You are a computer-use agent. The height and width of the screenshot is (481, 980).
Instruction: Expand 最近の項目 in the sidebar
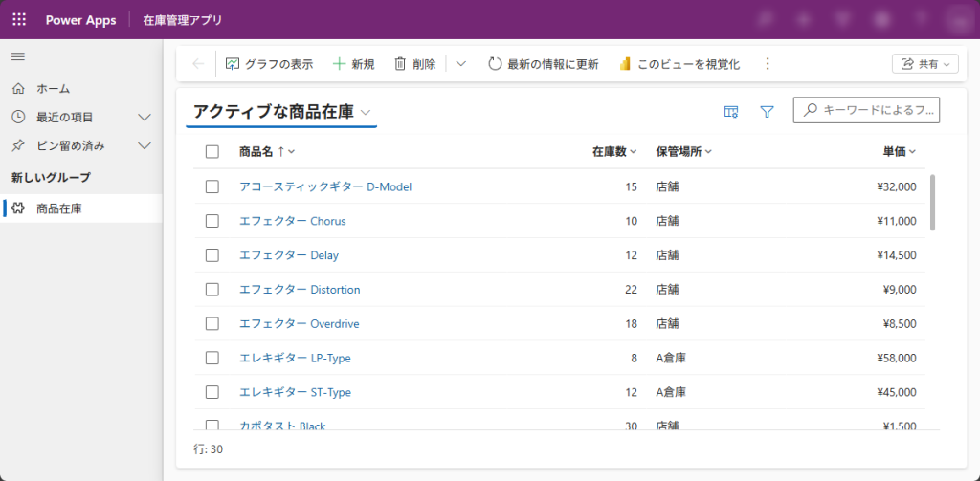click(145, 118)
